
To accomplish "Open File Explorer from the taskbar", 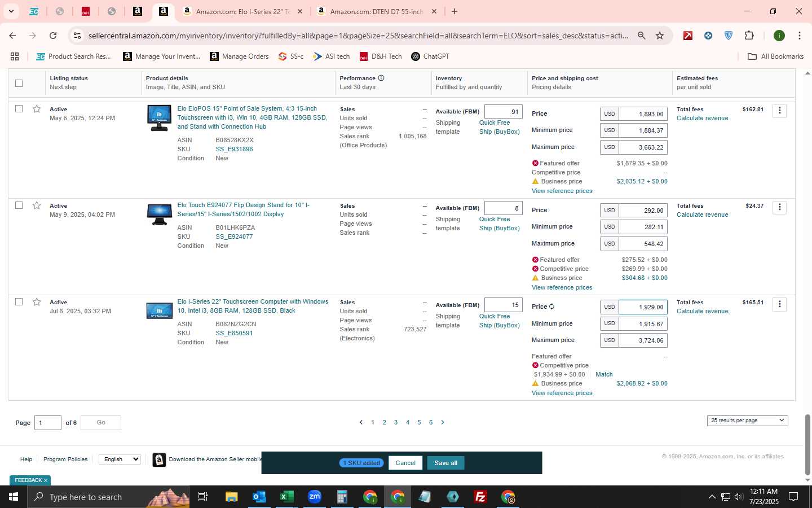I will (x=231, y=497).
